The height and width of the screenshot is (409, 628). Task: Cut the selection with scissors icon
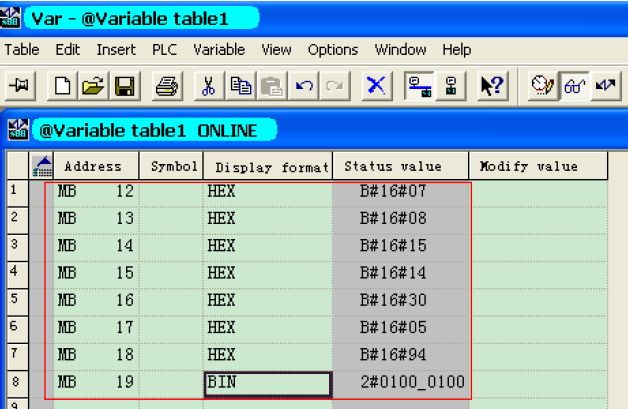tap(209, 86)
